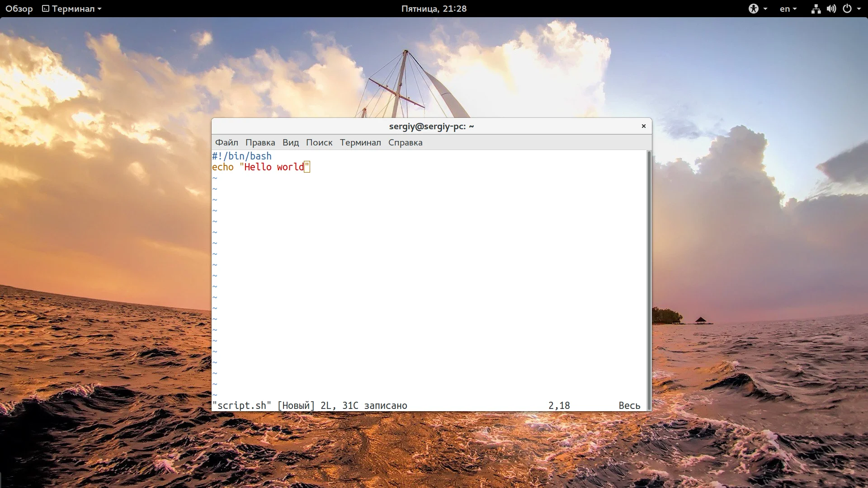The height and width of the screenshot is (488, 868).
Task: Close the terminal window
Action: click(643, 126)
